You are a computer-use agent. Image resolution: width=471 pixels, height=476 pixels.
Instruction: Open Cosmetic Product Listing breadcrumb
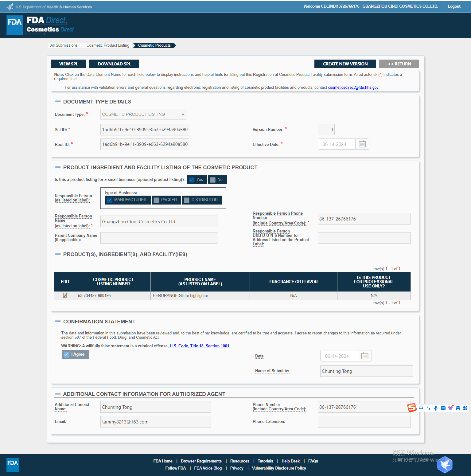click(x=108, y=45)
